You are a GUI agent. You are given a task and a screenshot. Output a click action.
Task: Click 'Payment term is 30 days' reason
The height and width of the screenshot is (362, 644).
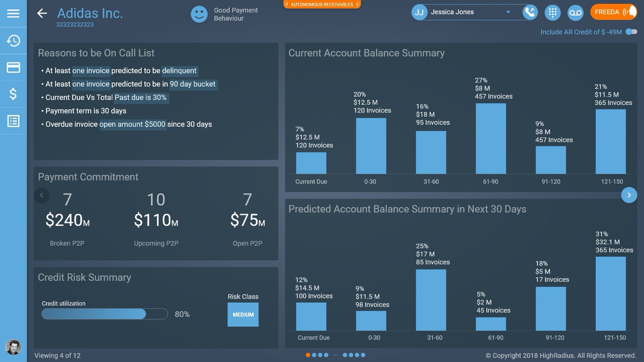point(86,111)
